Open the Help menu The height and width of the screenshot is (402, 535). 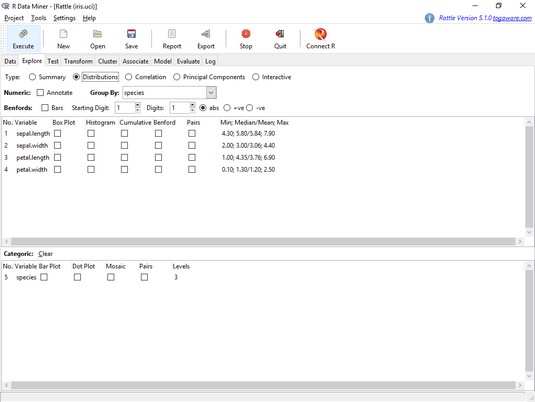[x=89, y=18]
